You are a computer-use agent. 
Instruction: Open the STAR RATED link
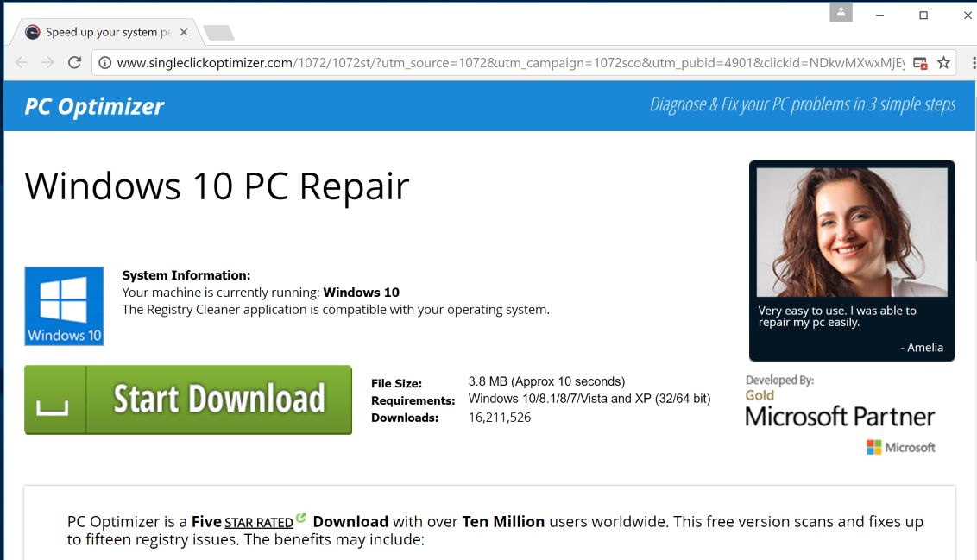[259, 523]
